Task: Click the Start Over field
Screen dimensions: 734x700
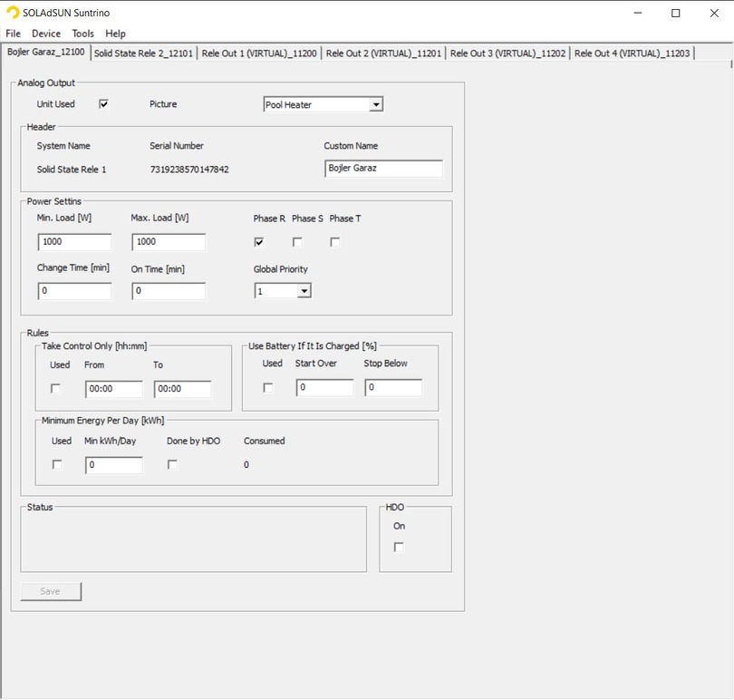Action: point(325,387)
